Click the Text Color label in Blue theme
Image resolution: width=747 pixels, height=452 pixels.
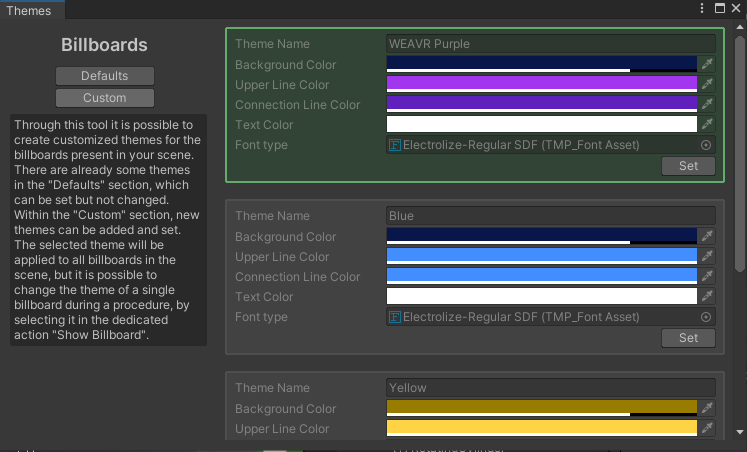[264, 297]
